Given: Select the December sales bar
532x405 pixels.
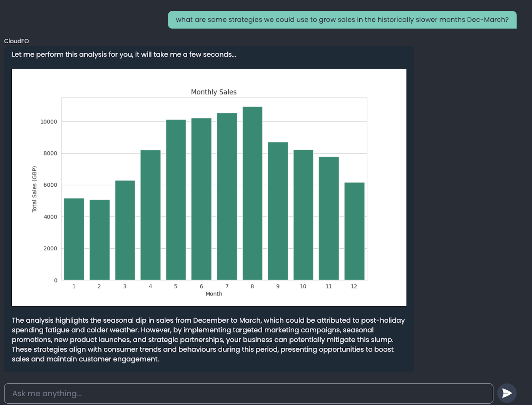Looking at the screenshot, I should click(354, 231).
